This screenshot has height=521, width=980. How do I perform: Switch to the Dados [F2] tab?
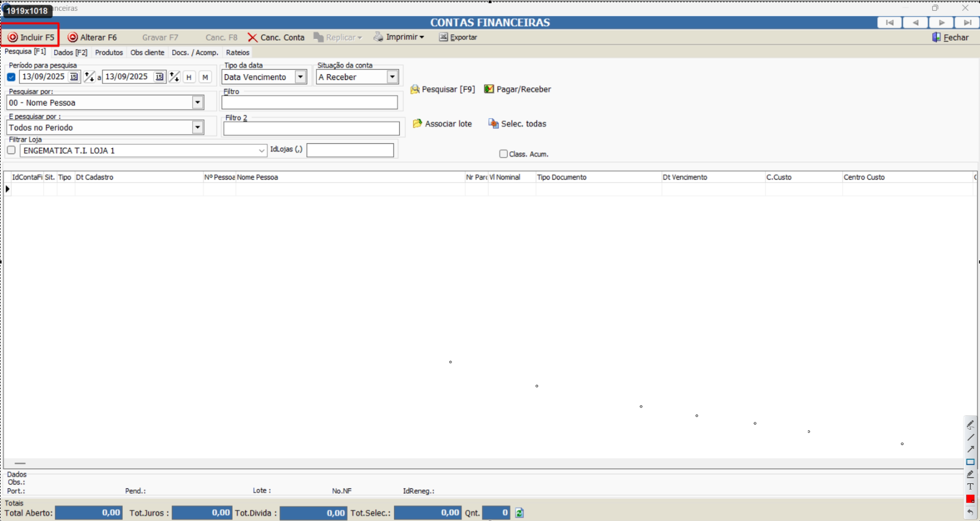[70, 52]
